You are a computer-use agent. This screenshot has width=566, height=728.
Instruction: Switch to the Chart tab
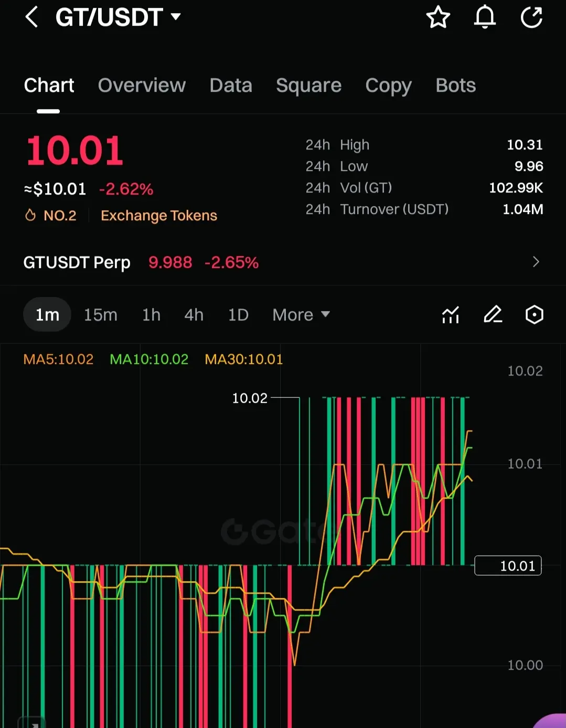[x=49, y=85]
